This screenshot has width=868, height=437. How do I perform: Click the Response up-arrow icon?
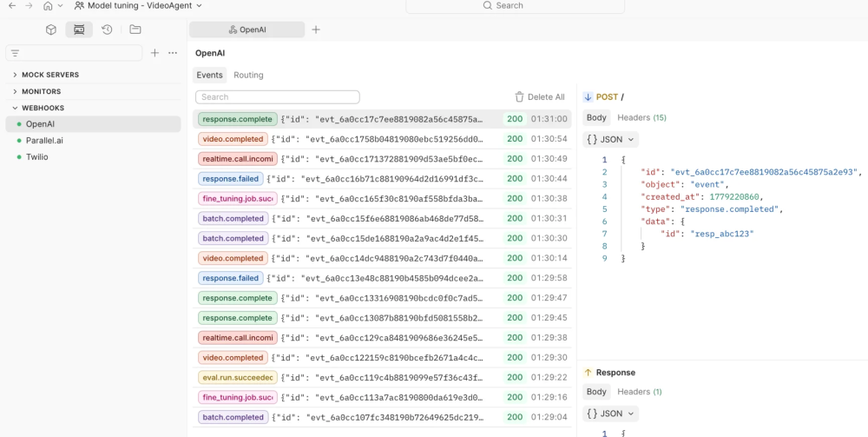pyautogui.click(x=588, y=372)
